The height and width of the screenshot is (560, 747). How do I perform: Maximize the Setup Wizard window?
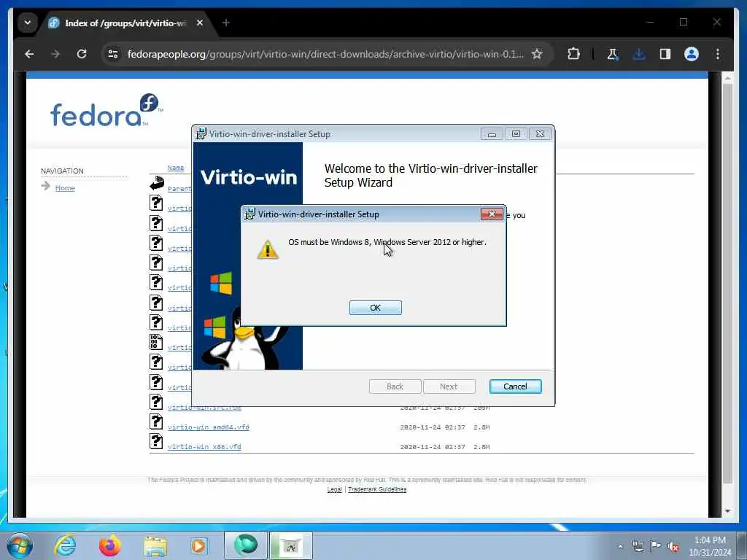click(x=516, y=134)
